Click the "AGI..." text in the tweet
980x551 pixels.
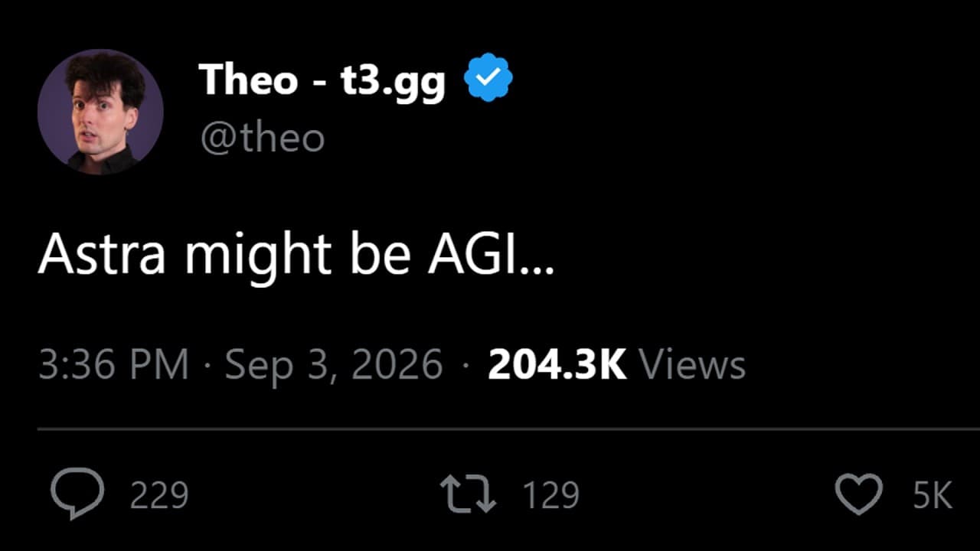coord(491,254)
